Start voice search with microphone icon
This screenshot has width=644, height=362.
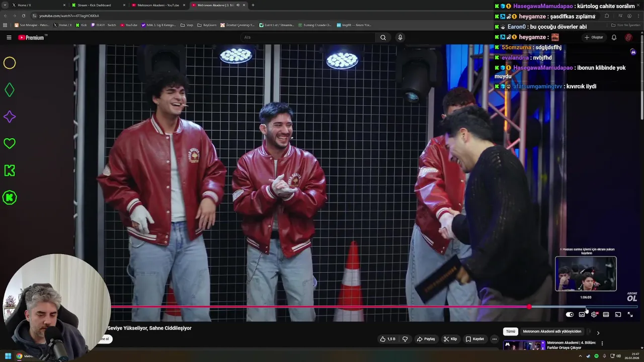[x=400, y=37]
